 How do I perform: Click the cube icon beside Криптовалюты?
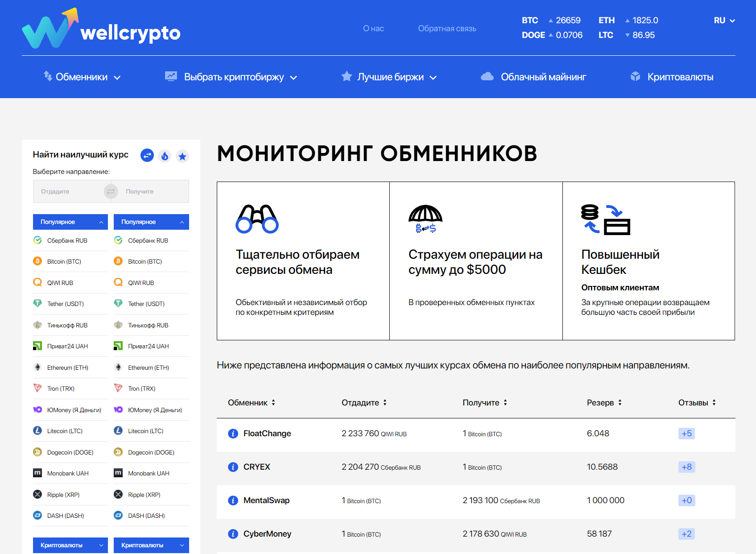point(636,76)
